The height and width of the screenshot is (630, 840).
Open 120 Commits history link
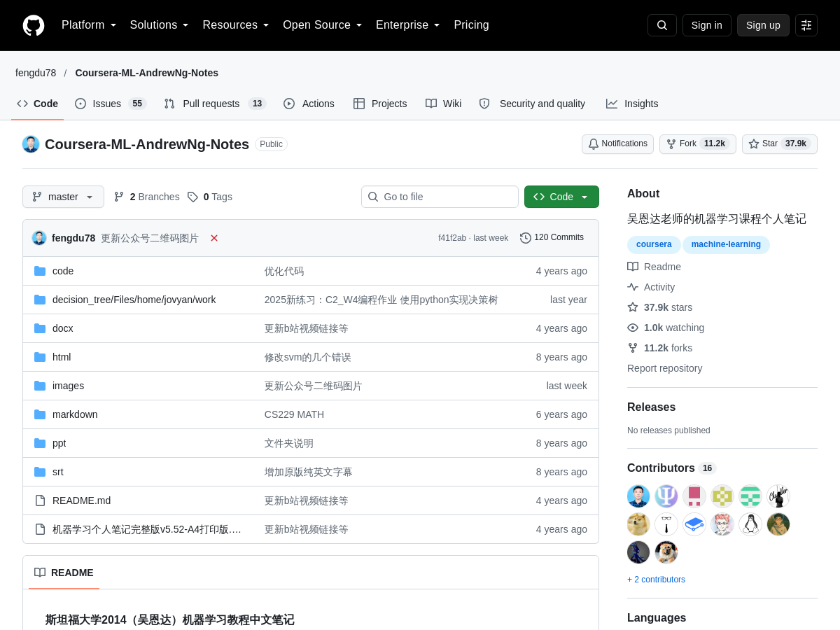pos(552,238)
